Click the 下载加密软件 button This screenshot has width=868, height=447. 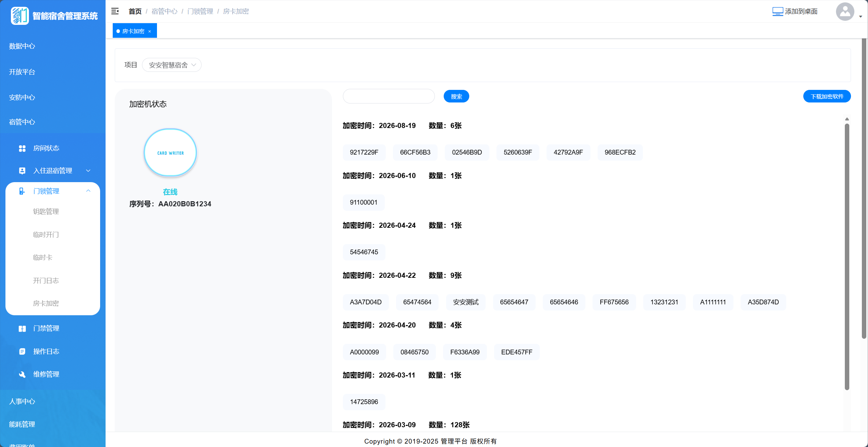827,96
